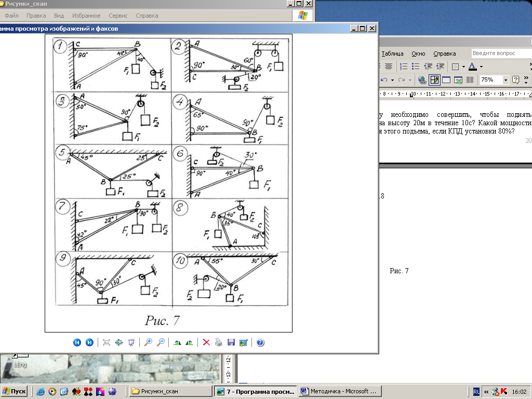Image resolution: width=532 pixels, height=399 pixels.
Task: Increase indent in Word toolbar
Action: 440,66
